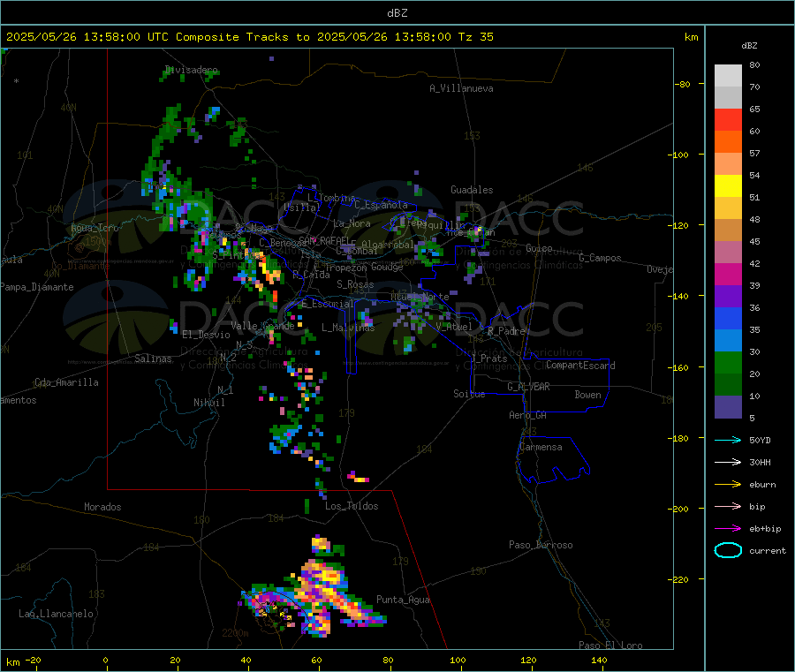Click the 'dBZ' title at top center
Image resolution: width=795 pixels, height=672 pixels.
point(397,13)
